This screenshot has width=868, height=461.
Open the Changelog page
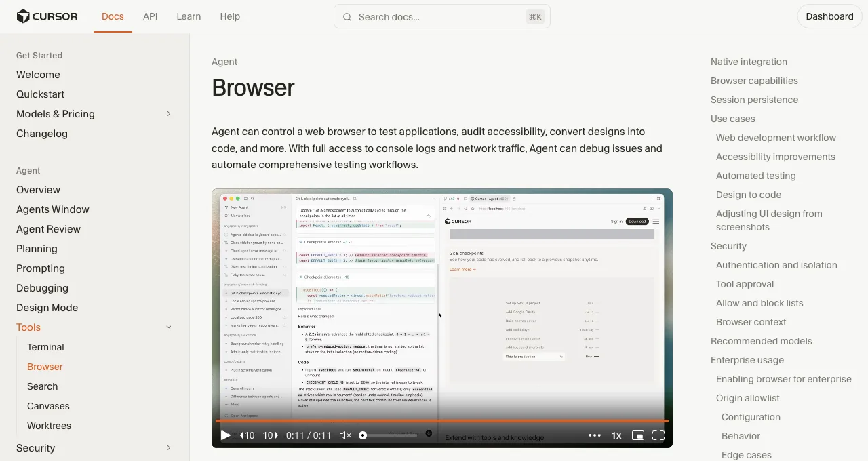coord(42,134)
